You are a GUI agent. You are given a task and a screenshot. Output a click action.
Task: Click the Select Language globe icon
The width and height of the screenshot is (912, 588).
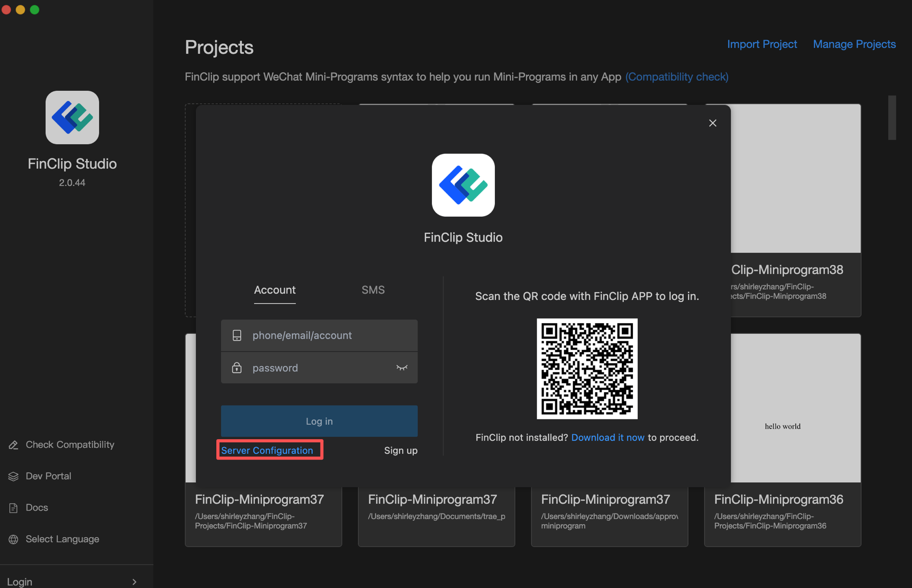(13, 539)
